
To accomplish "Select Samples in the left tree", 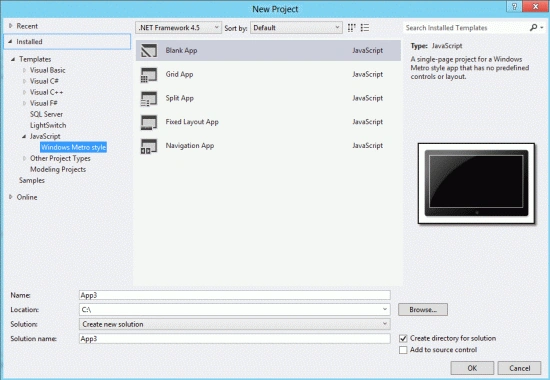I will coord(32,180).
